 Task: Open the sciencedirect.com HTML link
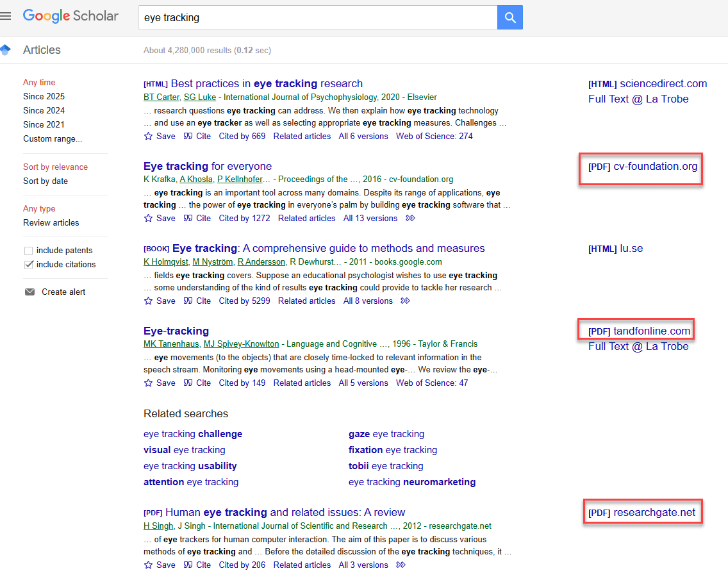(x=648, y=83)
